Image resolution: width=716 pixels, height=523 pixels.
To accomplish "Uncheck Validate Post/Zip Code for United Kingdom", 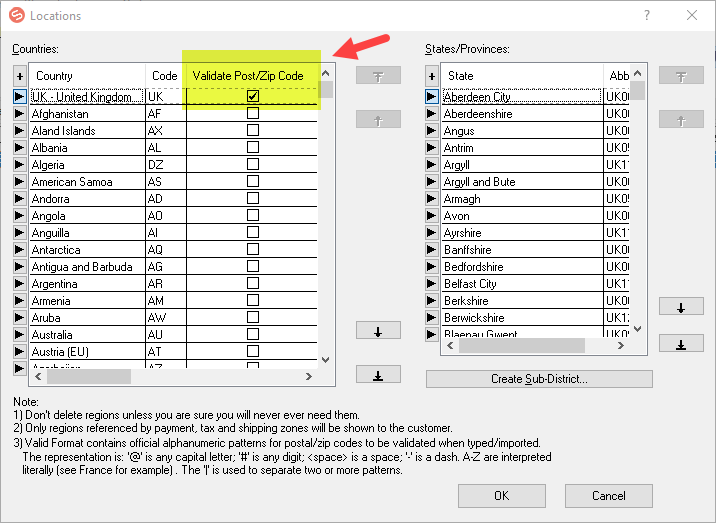I will [253, 97].
